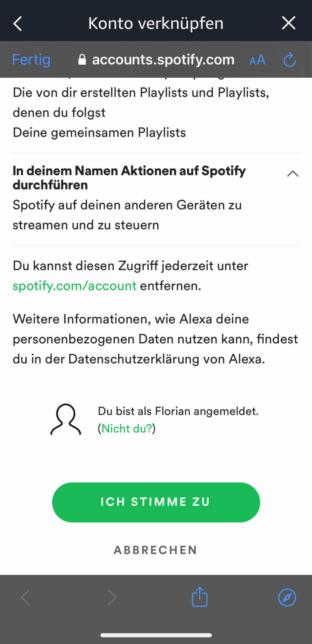Open page in Safari via compass icon

287,597
